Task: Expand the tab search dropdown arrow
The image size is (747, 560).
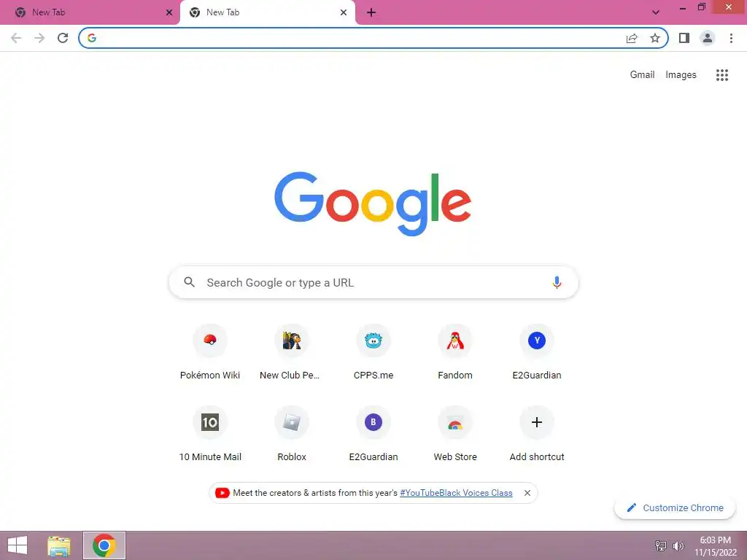Action: (x=656, y=12)
